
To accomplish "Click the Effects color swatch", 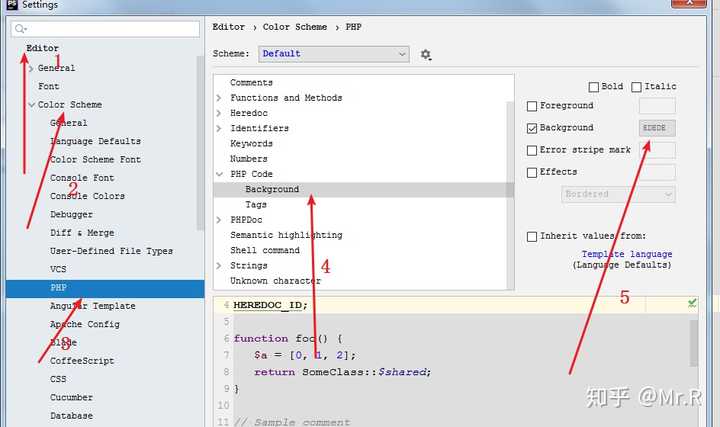I will [657, 172].
